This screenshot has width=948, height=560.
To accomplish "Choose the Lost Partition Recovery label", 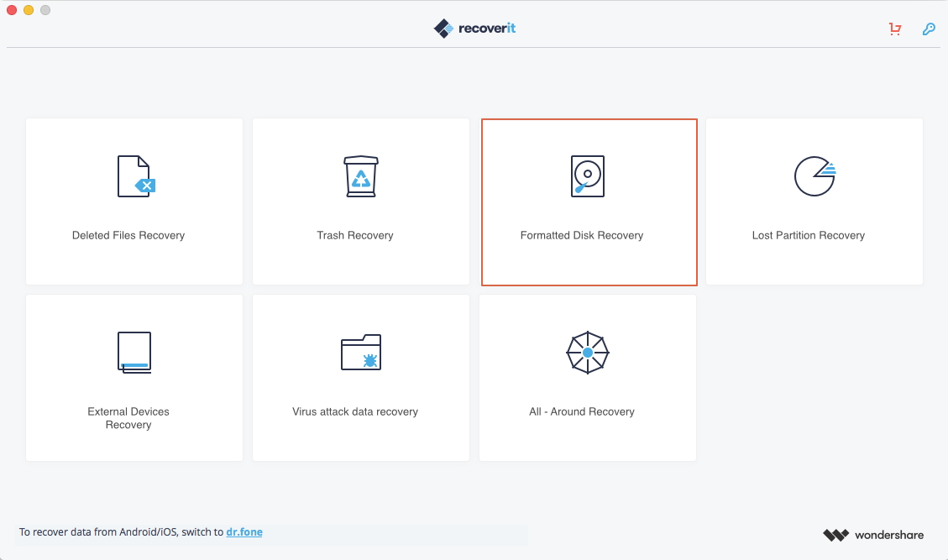I will 809,235.
